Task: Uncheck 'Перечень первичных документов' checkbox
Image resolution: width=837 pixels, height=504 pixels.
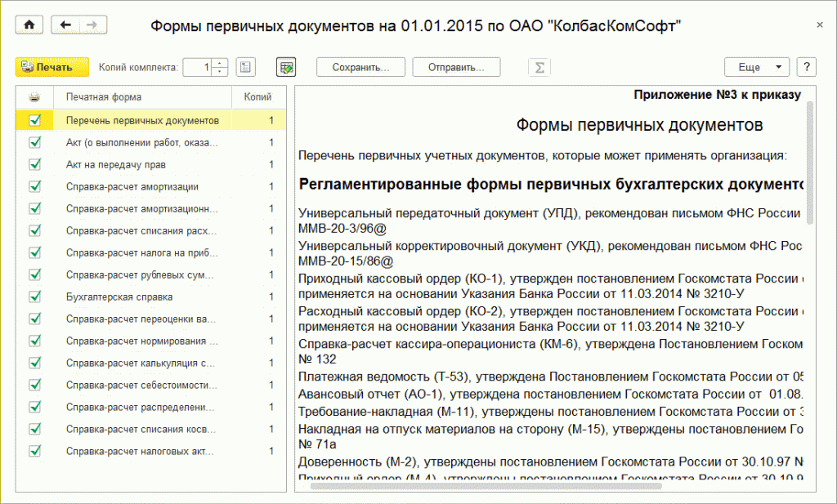Action: pos(34,120)
